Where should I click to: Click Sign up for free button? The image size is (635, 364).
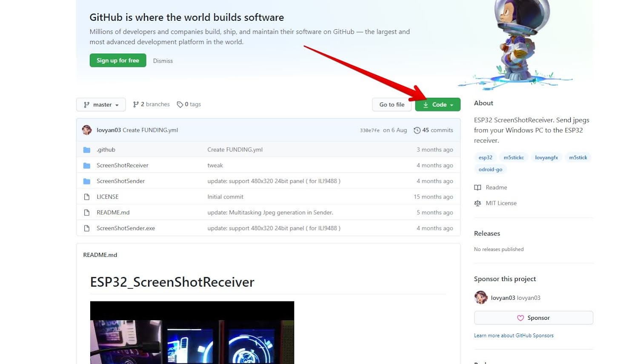[x=118, y=60]
